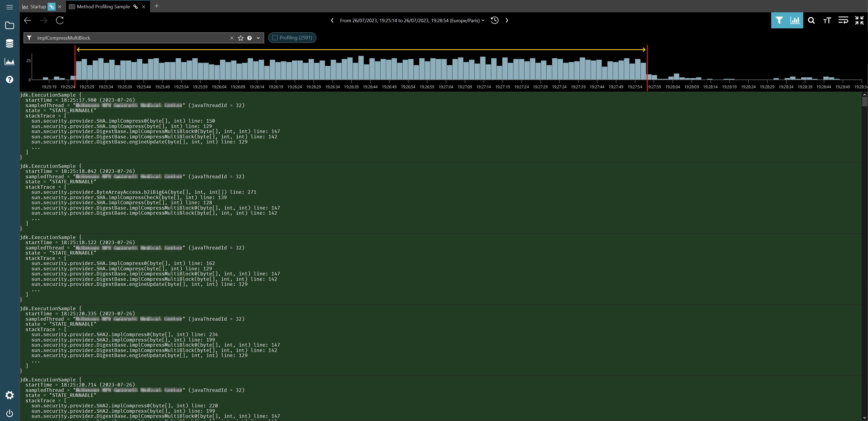Click SHA.implCompressCheck line 139 frame

(x=129, y=198)
